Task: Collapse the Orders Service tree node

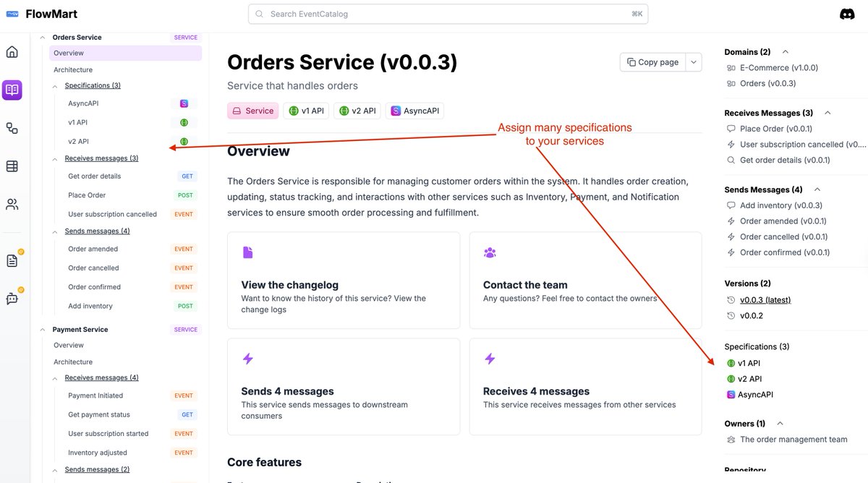Action: 43,38
